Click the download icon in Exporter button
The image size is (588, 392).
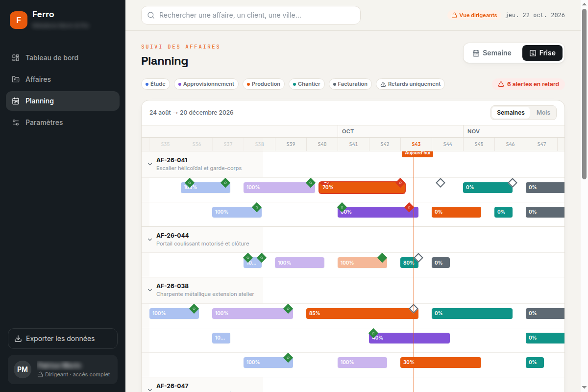[18, 339]
